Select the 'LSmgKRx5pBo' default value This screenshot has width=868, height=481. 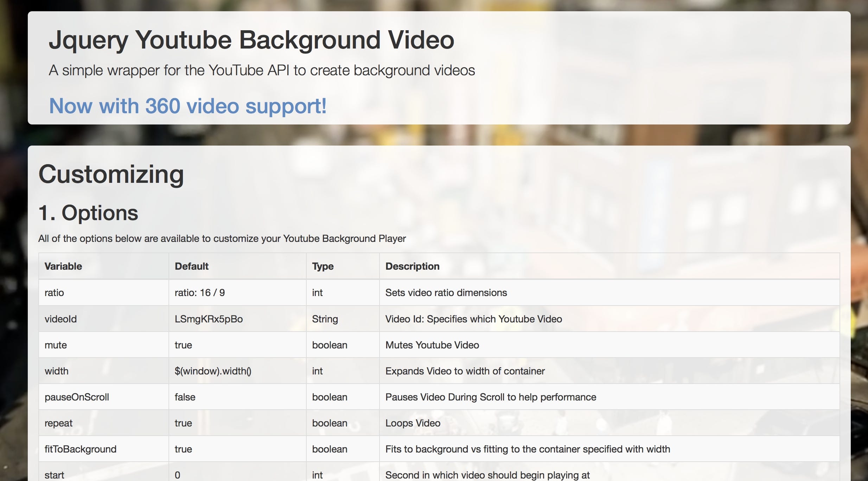coord(209,319)
